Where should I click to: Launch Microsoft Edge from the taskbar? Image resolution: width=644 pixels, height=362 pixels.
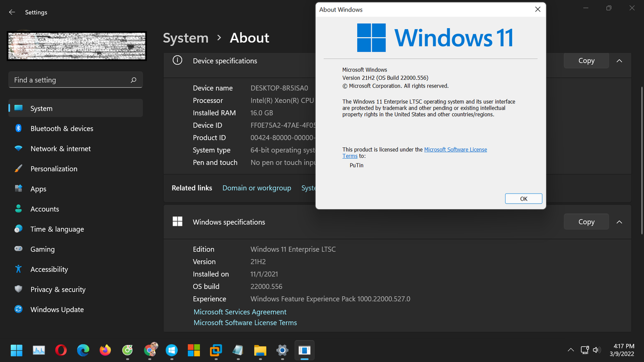(83, 350)
